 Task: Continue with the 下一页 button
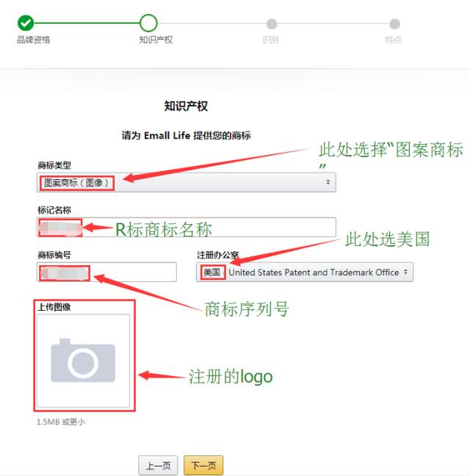(x=203, y=465)
